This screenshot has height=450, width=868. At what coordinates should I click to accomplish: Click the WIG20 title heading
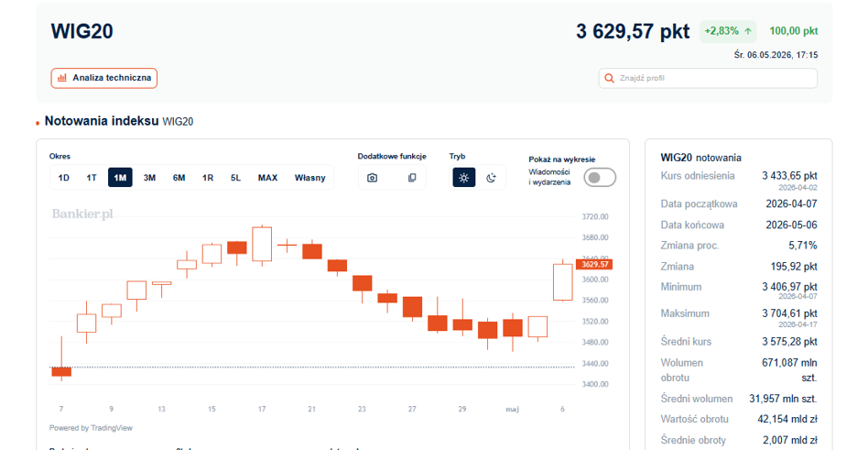coord(81,31)
